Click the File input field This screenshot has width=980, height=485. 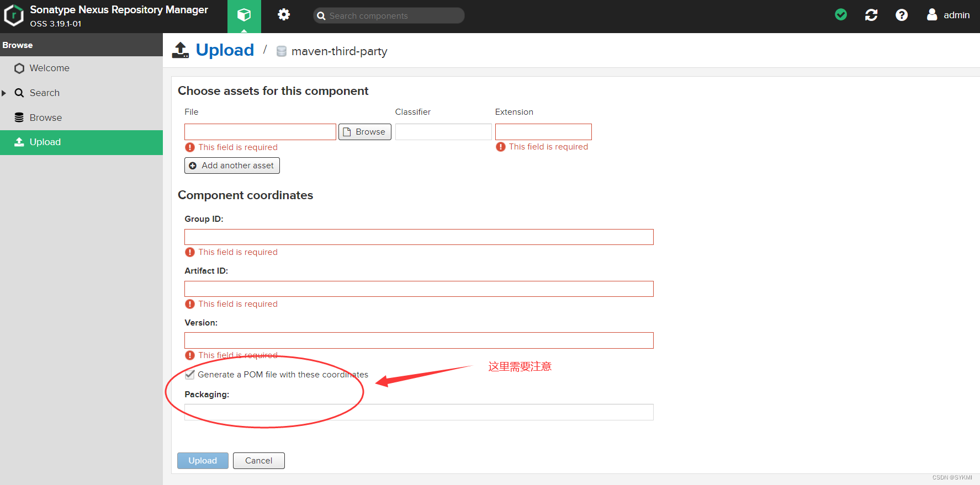click(x=260, y=132)
